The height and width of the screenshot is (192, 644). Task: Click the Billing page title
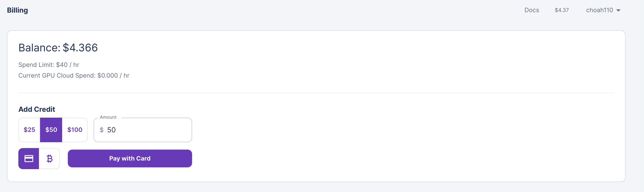[x=17, y=10]
